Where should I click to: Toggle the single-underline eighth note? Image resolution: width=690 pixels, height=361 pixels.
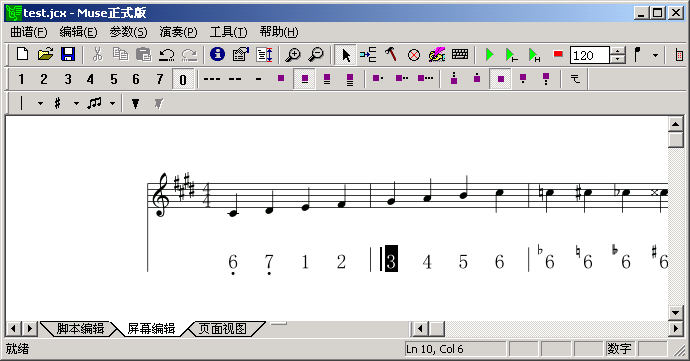(305, 79)
